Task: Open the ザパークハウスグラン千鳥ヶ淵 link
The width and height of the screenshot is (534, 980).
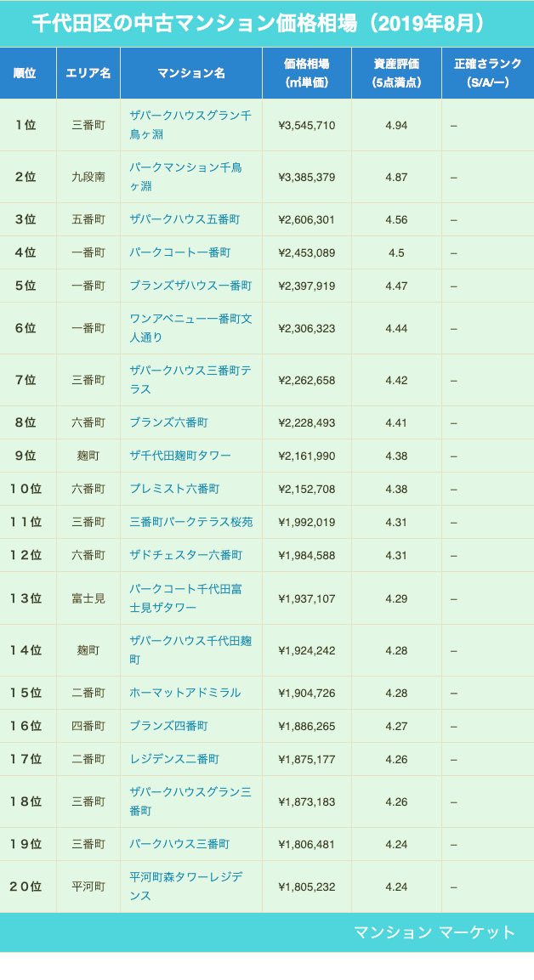Action: (190, 124)
